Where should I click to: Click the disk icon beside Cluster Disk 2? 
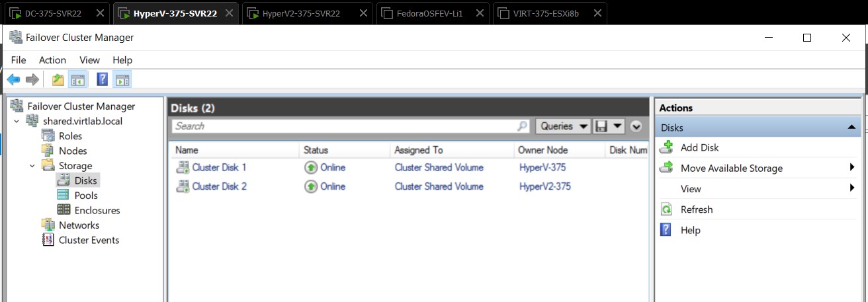tap(182, 186)
